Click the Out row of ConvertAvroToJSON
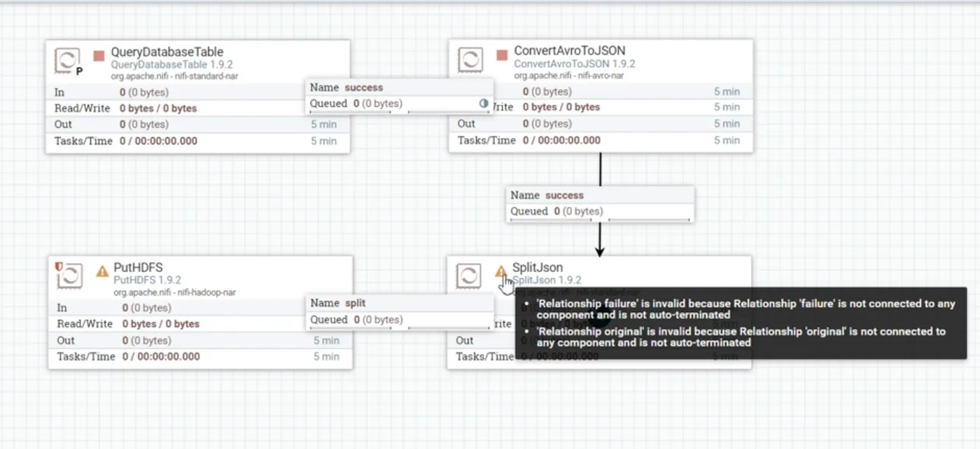This screenshot has width=980, height=449. coord(601,124)
